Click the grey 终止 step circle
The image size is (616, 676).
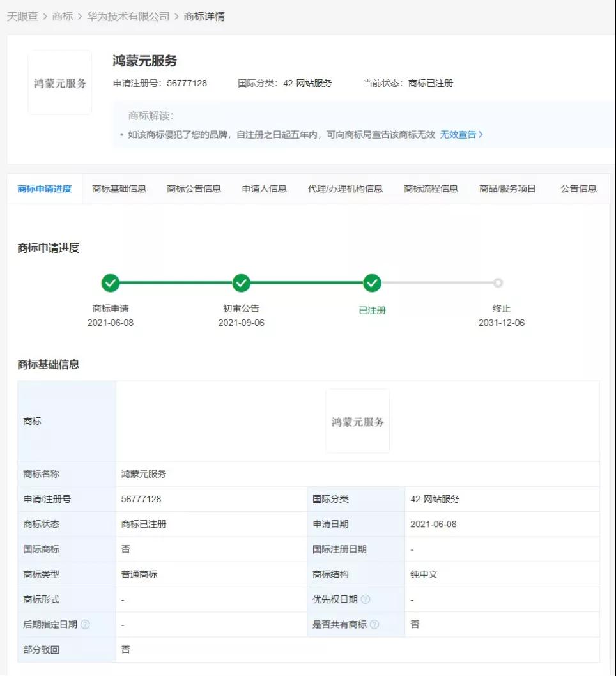click(x=498, y=283)
